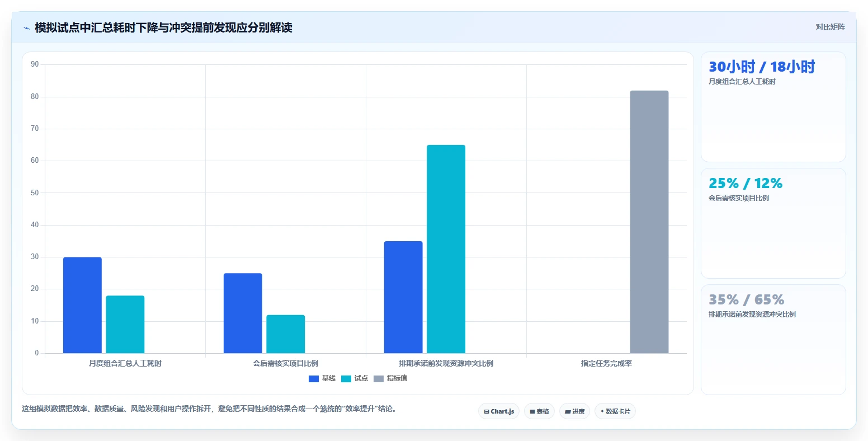Screen dimensions: 868x441
Task: Click the blue baseline bar for 会后需核实项目比例
Action: click(243, 313)
